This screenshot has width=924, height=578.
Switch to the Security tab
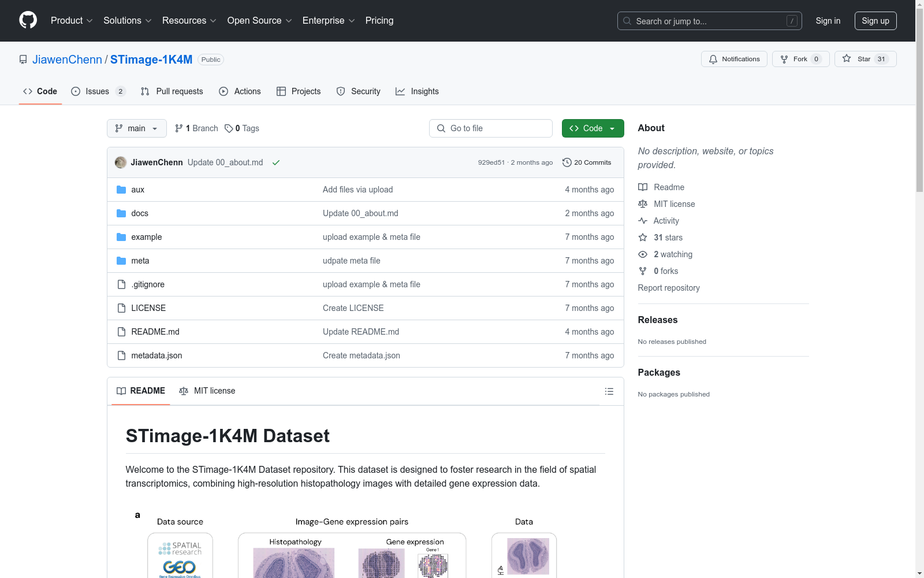(x=359, y=91)
